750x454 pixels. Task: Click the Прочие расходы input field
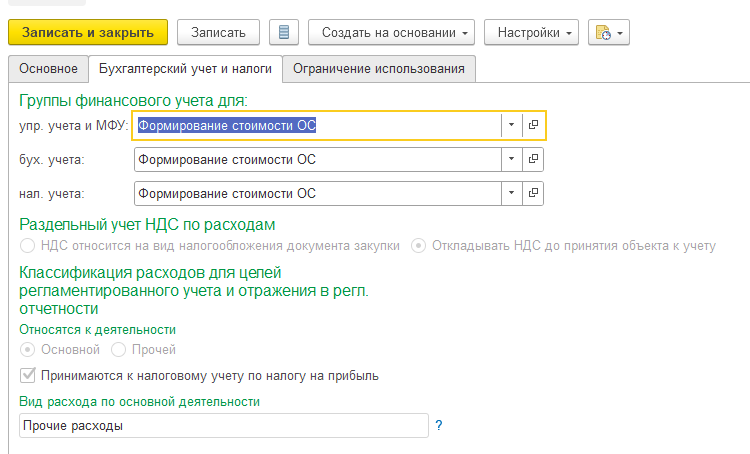click(223, 425)
